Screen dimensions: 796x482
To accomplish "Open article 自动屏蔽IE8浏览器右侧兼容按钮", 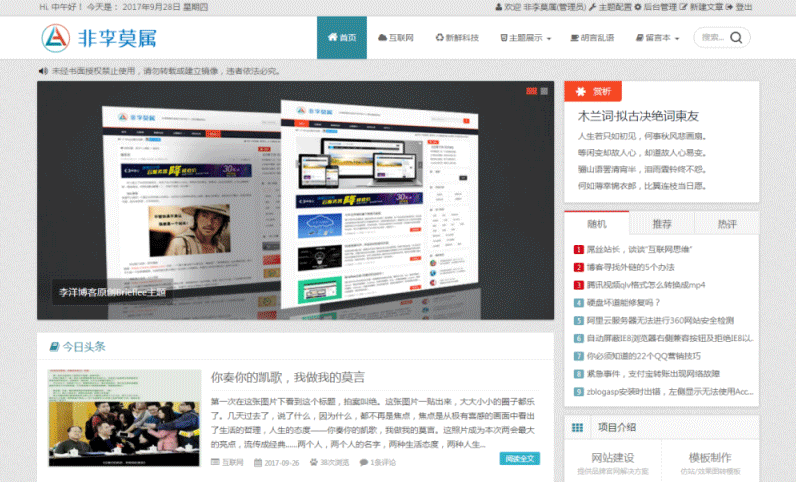I will pyautogui.click(x=670, y=338).
